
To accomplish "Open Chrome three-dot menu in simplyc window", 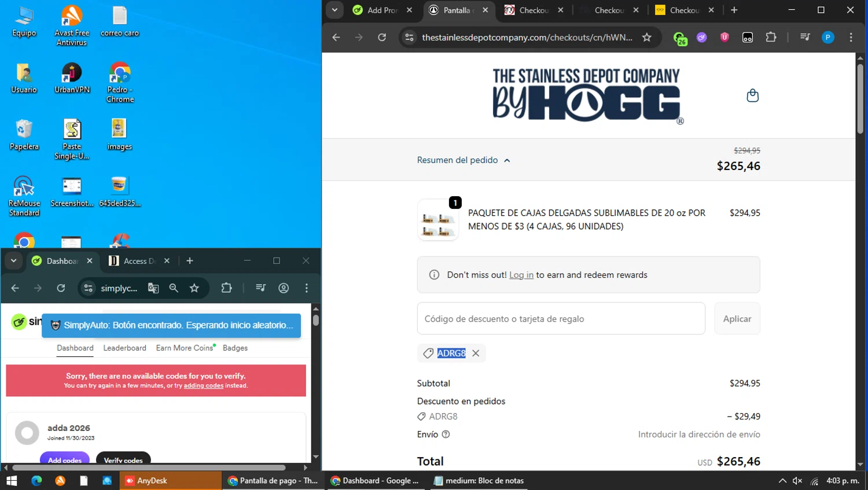I will click(x=307, y=288).
